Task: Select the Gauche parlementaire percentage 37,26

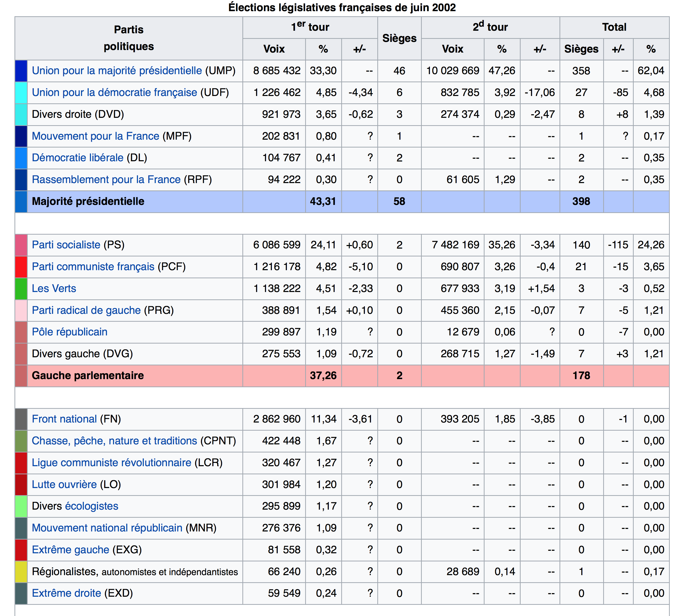Action: click(323, 376)
